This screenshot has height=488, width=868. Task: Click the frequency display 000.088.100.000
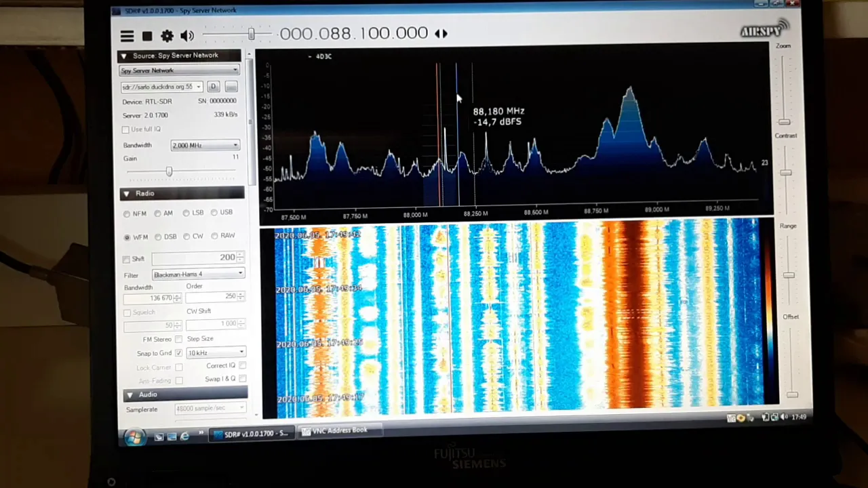click(x=353, y=33)
